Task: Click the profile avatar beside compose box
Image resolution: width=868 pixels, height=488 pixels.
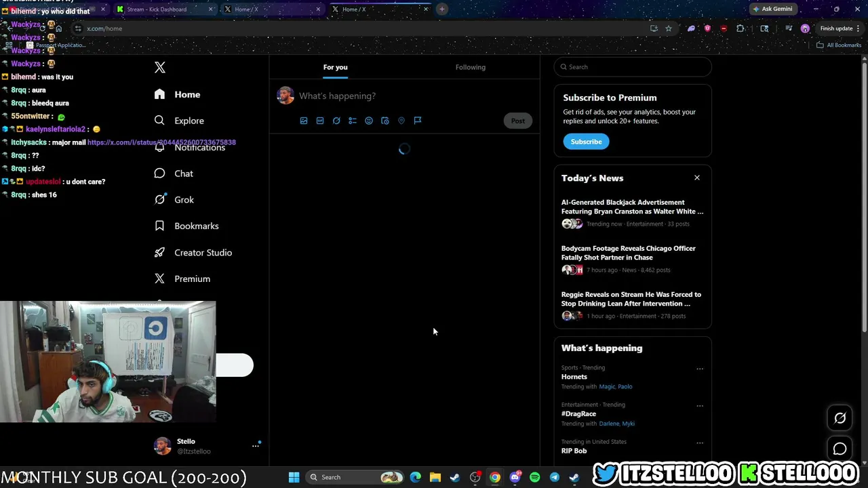Action: pyautogui.click(x=285, y=96)
